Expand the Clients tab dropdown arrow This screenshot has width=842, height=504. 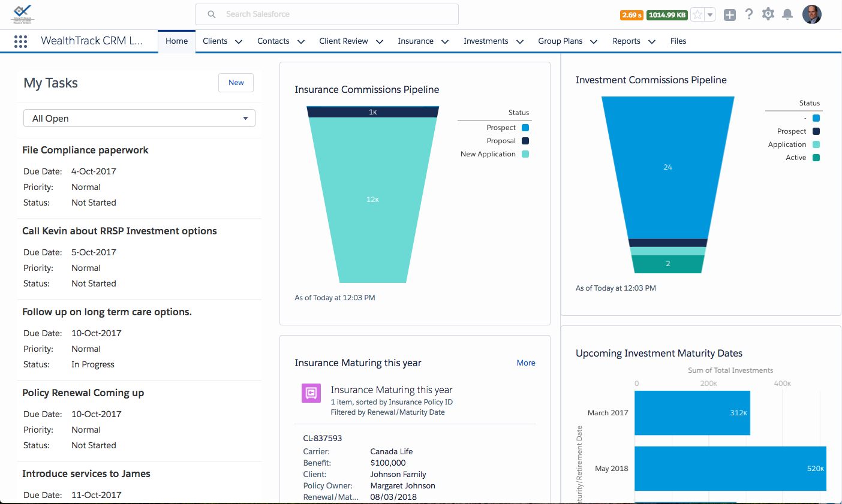(x=239, y=41)
